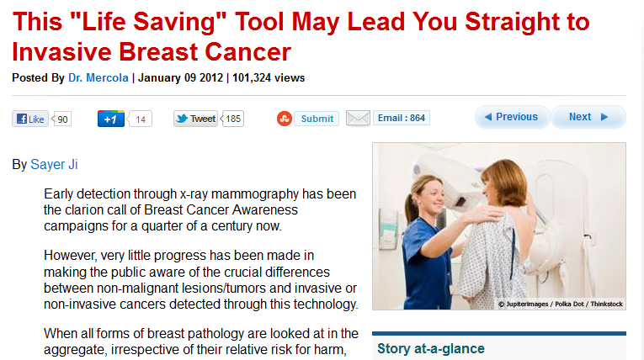The height and width of the screenshot is (360, 644).
Task: Click the email envelope icon
Action: coord(358,119)
